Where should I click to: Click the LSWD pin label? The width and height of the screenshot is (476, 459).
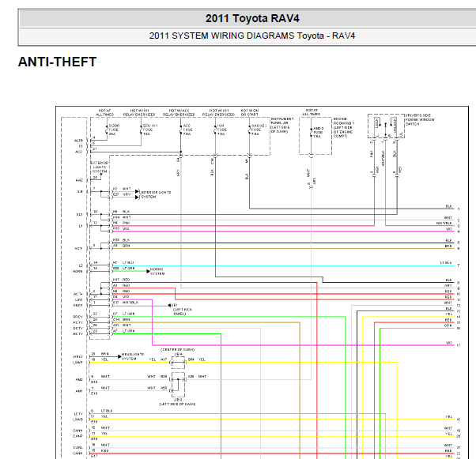(x=77, y=419)
